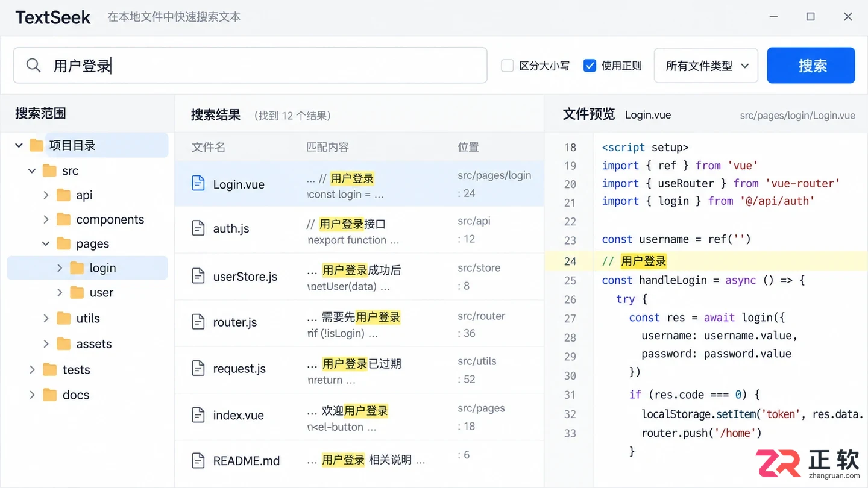Click the utils folder icon

point(63,318)
